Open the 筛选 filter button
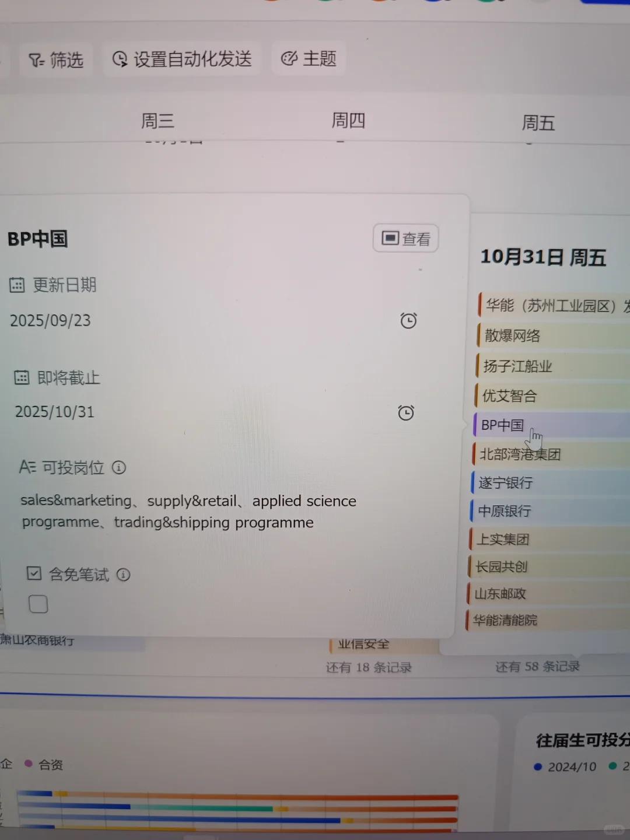 [57, 60]
